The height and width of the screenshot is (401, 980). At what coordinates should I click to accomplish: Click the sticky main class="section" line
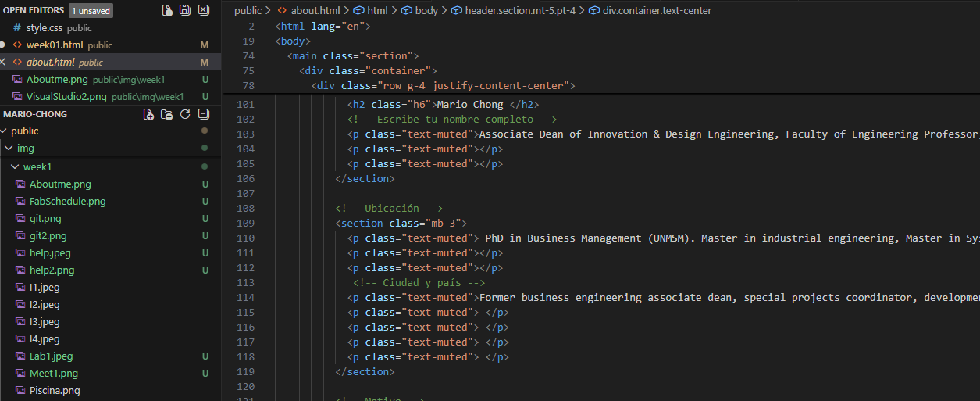pos(353,56)
